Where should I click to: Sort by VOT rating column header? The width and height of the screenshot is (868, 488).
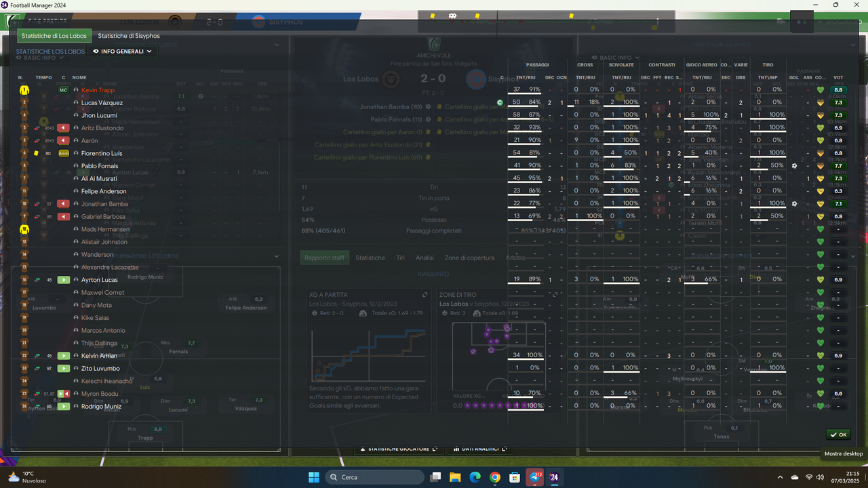point(838,77)
